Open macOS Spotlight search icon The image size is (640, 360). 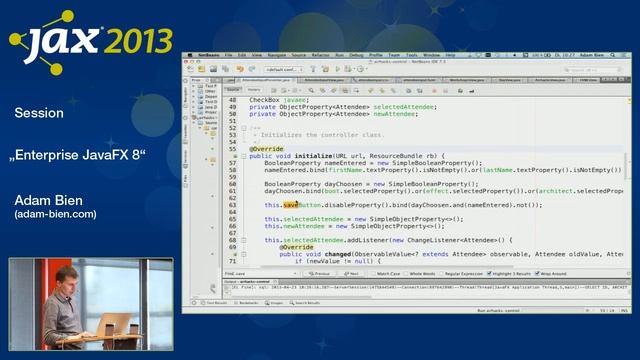(x=613, y=55)
